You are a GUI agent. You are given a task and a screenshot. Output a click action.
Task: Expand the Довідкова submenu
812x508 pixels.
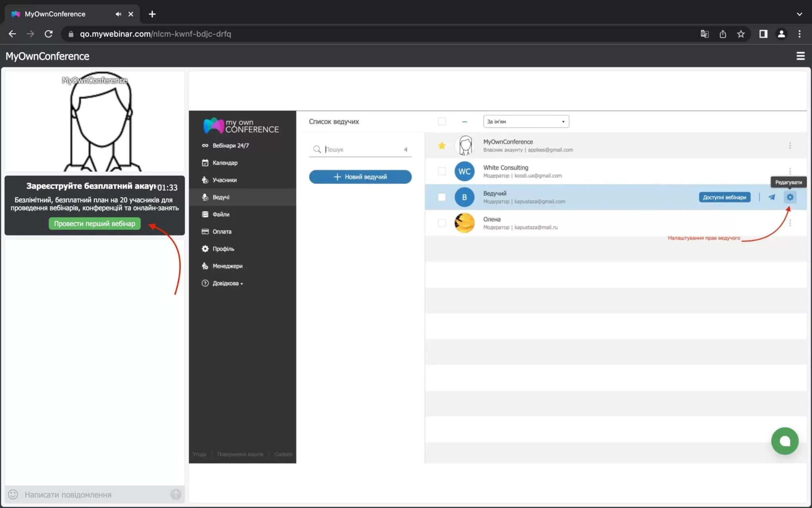click(227, 283)
